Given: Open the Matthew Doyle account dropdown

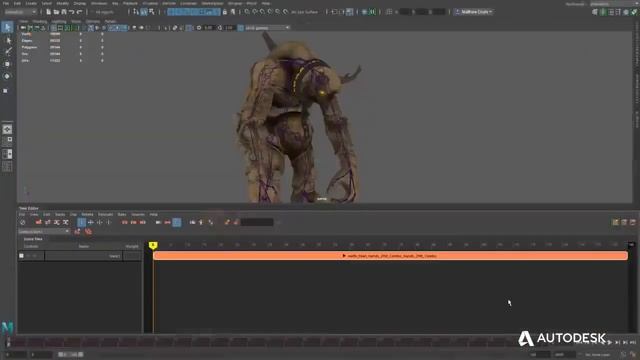Looking at the screenshot, I should click(473, 12).
